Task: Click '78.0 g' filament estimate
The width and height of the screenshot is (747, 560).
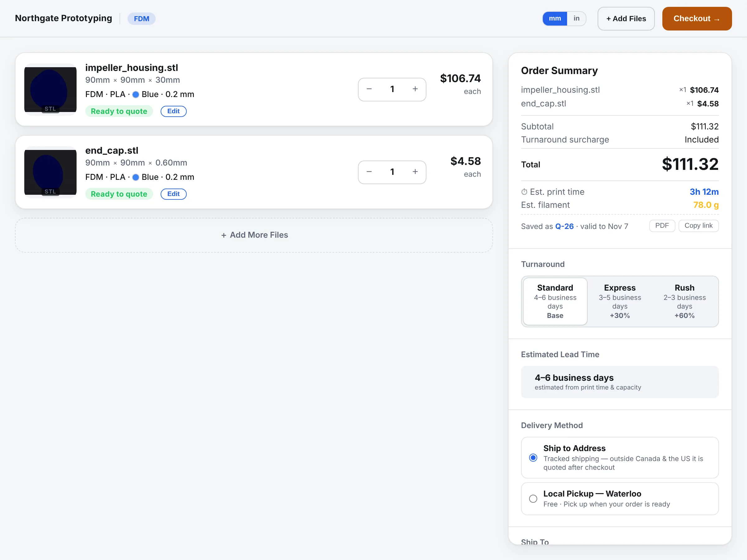Action: tap(706, 205)
